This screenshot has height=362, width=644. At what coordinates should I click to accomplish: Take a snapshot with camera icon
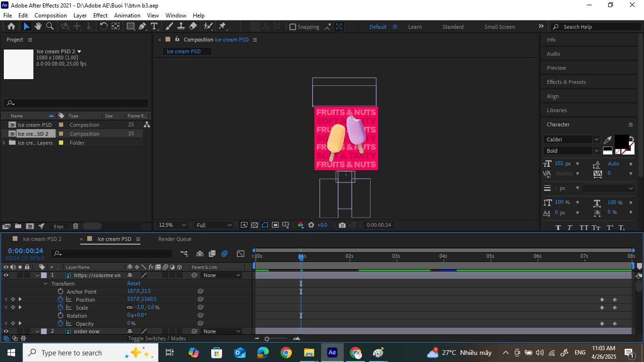pos(342,225)
